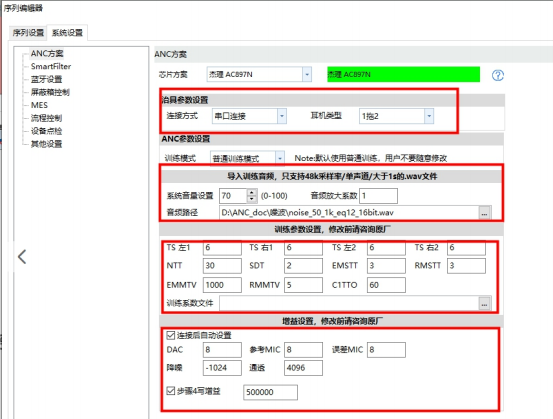Click the left-pointing collapse arrow

point(22,256)
